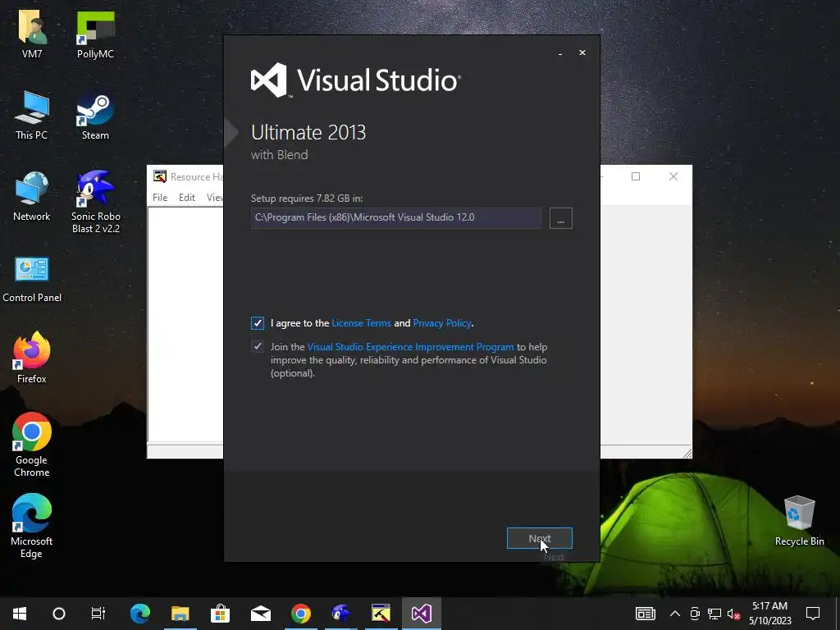Close the Visual Studio setup window
The height and width of the screenshot is (630, 840).
(x=582, y=53)
